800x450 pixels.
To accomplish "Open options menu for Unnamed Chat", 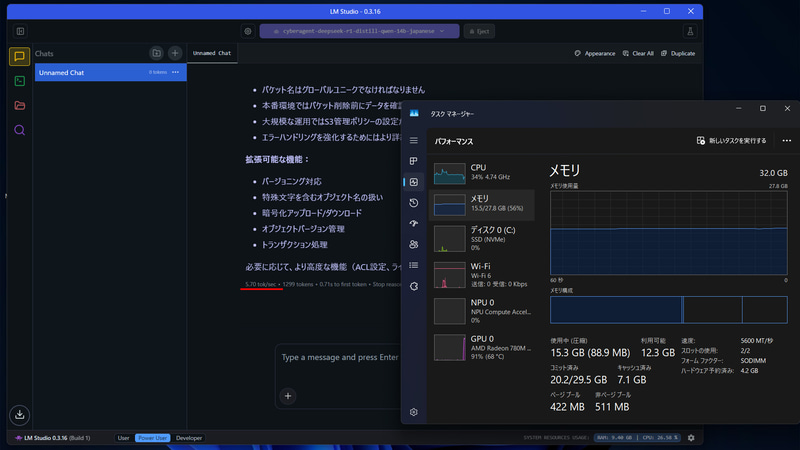I will 176,72.
